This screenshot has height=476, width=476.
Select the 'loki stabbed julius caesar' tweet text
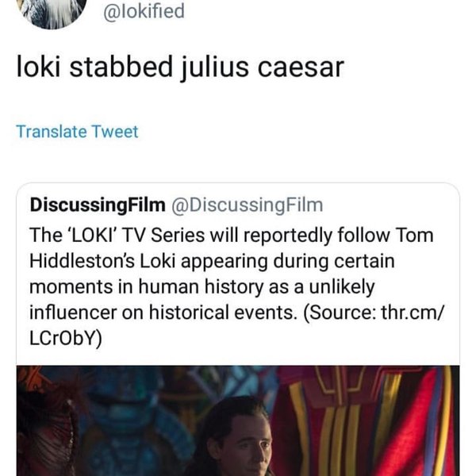point(179,67)
